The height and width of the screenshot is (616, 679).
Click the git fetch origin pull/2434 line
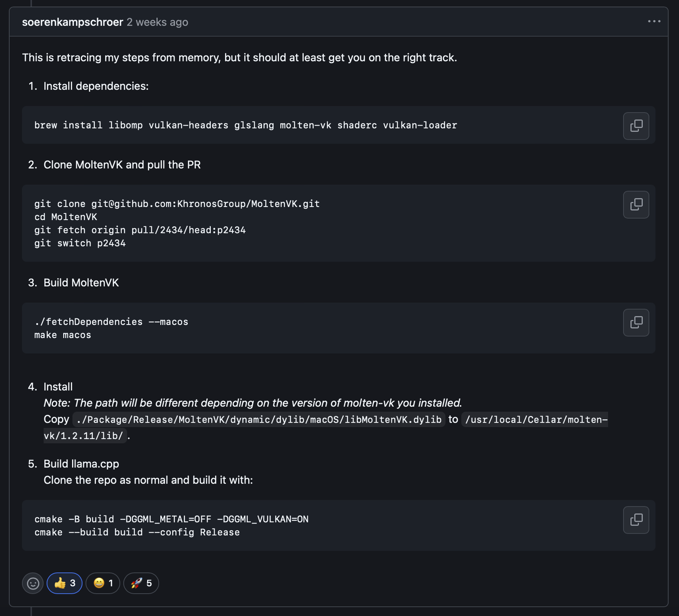pos(140,230)
